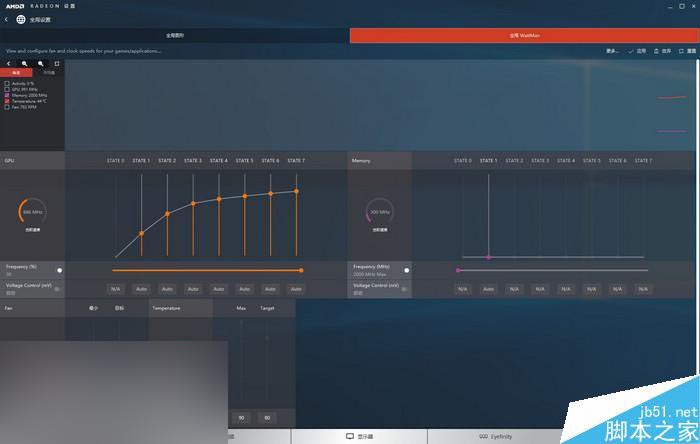Click the square fit-view icon above the legend

[57, 64]
